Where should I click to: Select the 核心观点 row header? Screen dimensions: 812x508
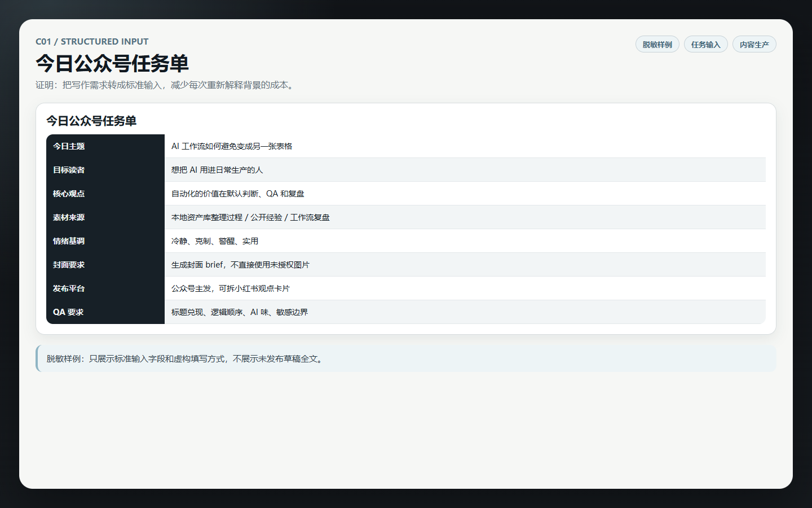(x=105, y=194)
